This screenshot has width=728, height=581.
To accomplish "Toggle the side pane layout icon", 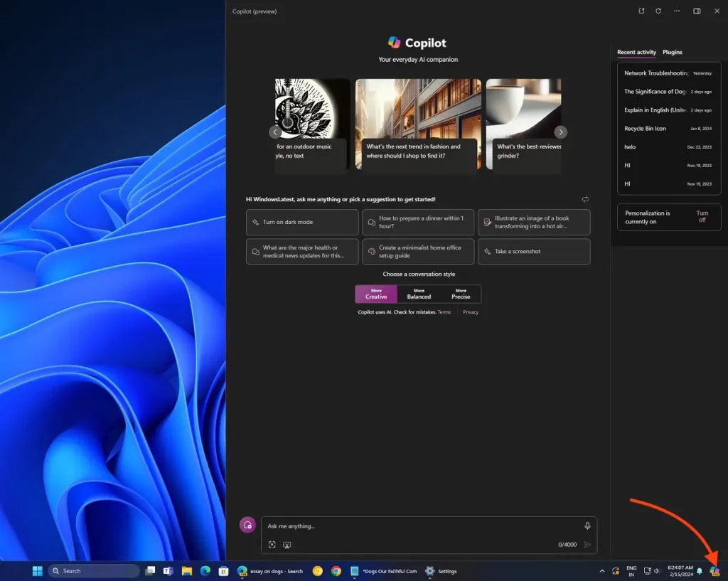I will [697, 11].
